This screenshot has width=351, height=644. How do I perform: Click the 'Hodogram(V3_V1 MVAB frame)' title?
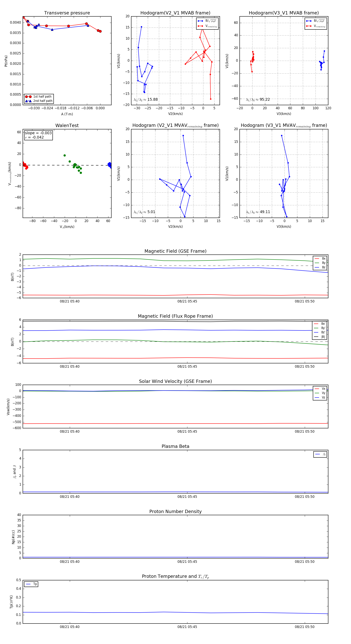coord(284,13)
